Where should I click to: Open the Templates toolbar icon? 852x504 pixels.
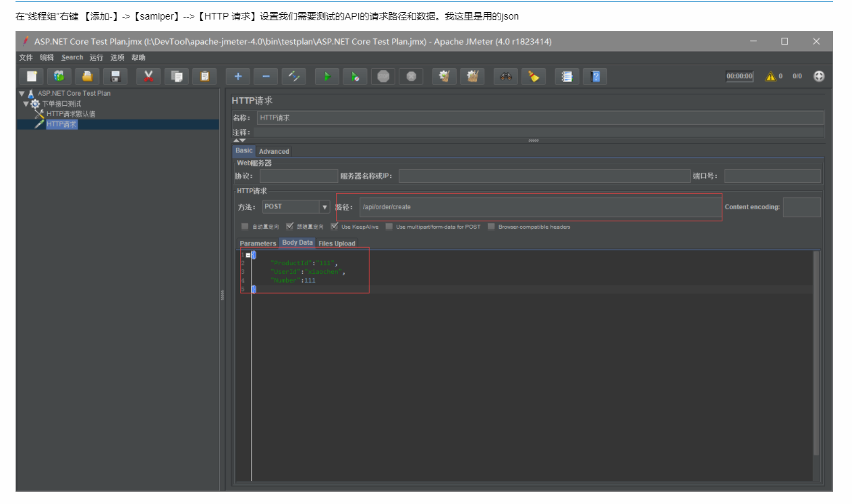click(59, 76)
